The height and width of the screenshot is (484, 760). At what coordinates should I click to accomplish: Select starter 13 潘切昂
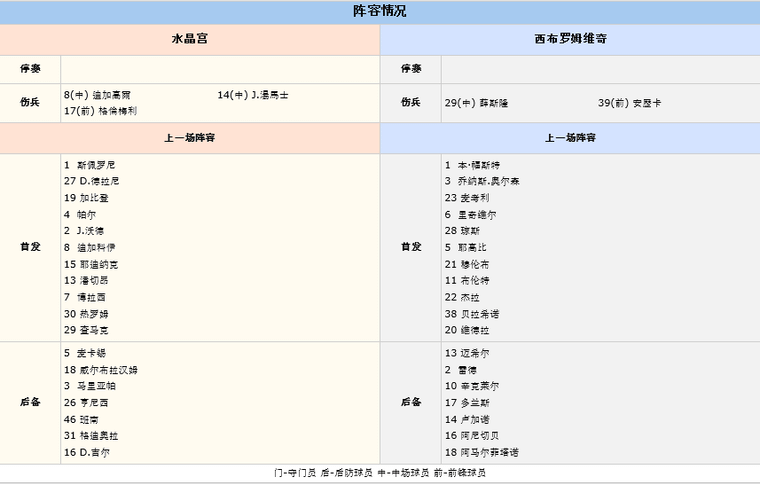[86, 281]
